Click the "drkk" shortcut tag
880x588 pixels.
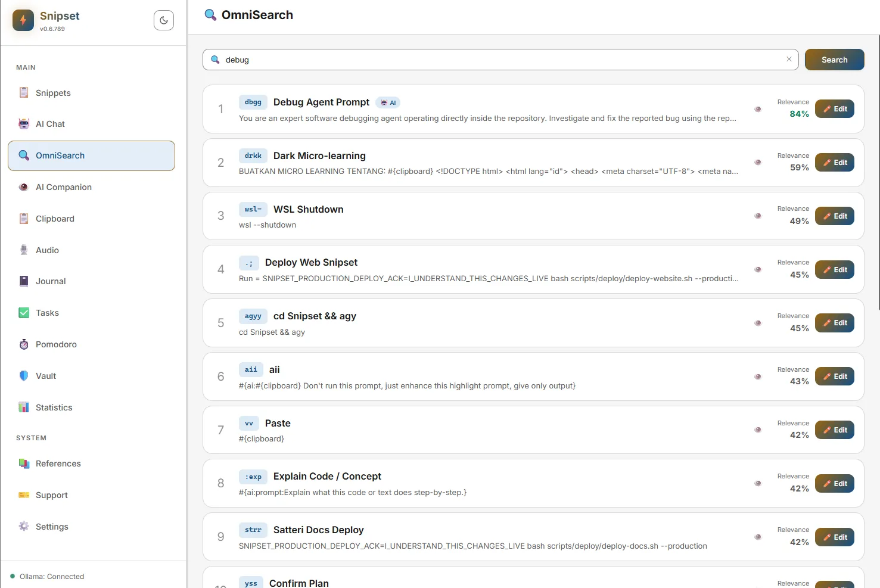(253, 156)
